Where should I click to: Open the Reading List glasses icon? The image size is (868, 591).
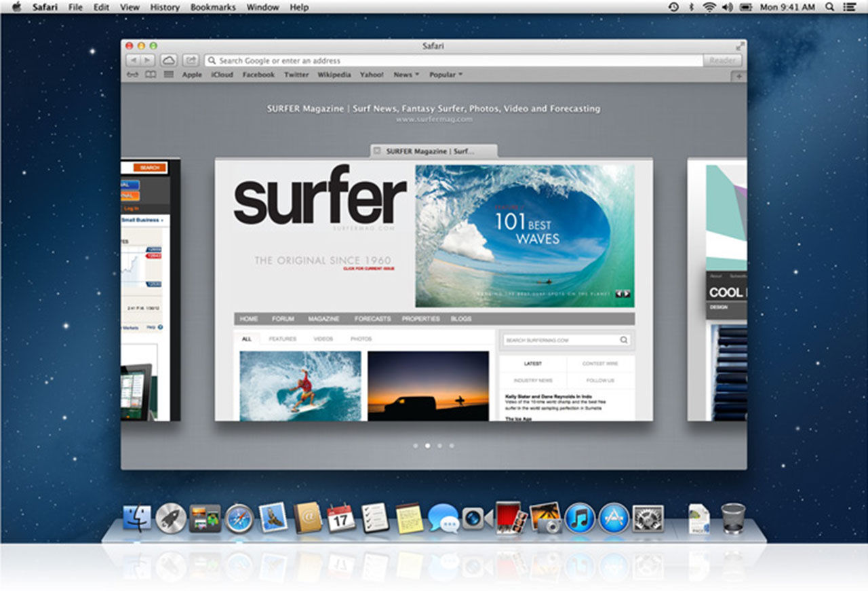point(133,75)
